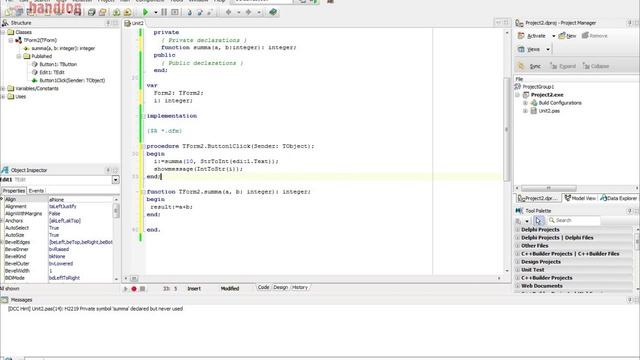Image resolution: width=640 pixels, height=360 pixels.
Task: Navigate back with the left arrow icon
Action: [x=229, y=12]
